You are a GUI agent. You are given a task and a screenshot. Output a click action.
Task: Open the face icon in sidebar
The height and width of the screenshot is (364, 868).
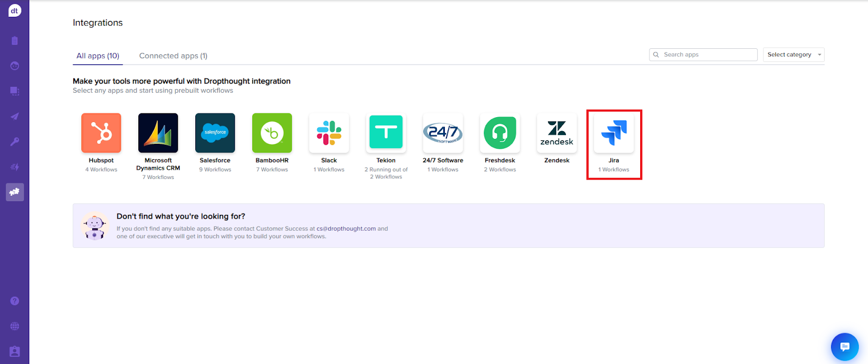(x=15, y=66)
